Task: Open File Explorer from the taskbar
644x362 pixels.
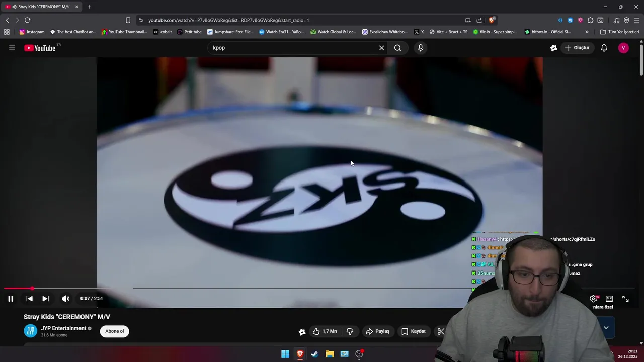Action: 330,354
